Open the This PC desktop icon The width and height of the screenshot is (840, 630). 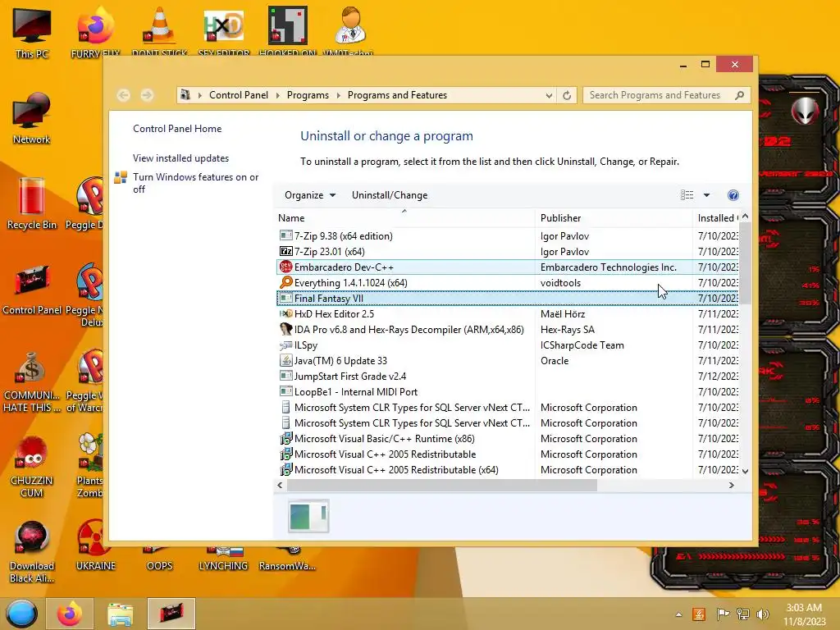[x=32, y=32]
